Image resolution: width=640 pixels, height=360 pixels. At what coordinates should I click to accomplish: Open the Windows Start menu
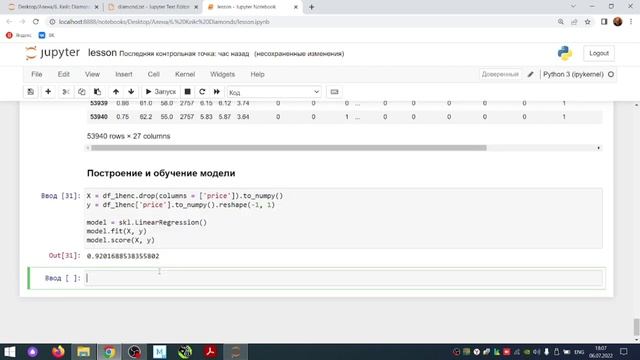10,352
